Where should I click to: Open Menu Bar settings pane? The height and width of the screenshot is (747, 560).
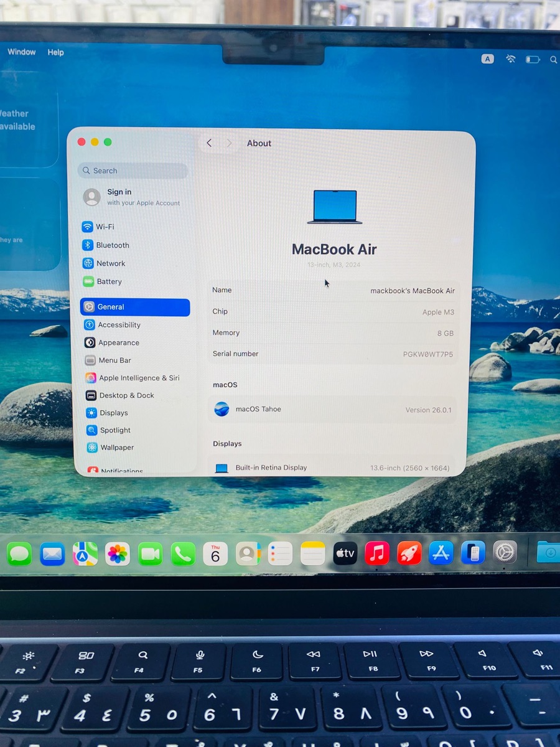108,360
